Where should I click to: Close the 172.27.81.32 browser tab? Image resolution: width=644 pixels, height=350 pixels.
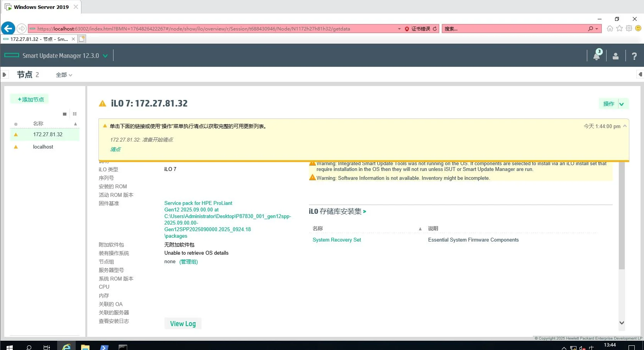73,39
